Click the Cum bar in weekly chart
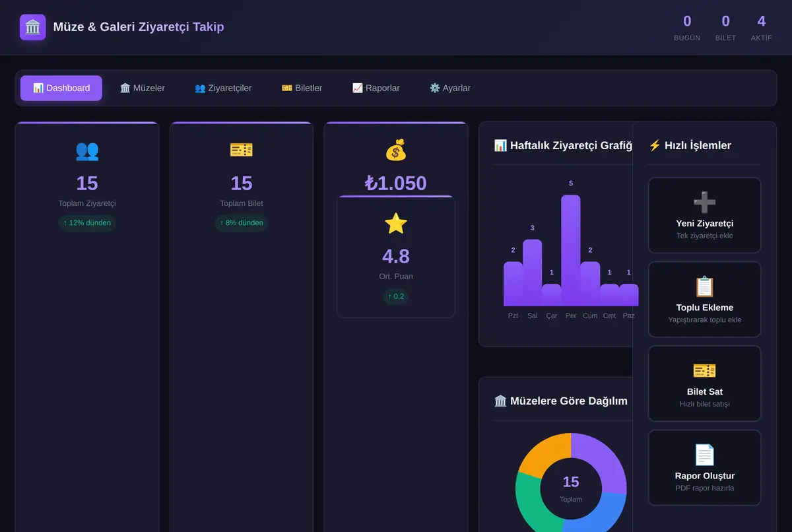The image size is (792, 532). [x=590, y=284]
